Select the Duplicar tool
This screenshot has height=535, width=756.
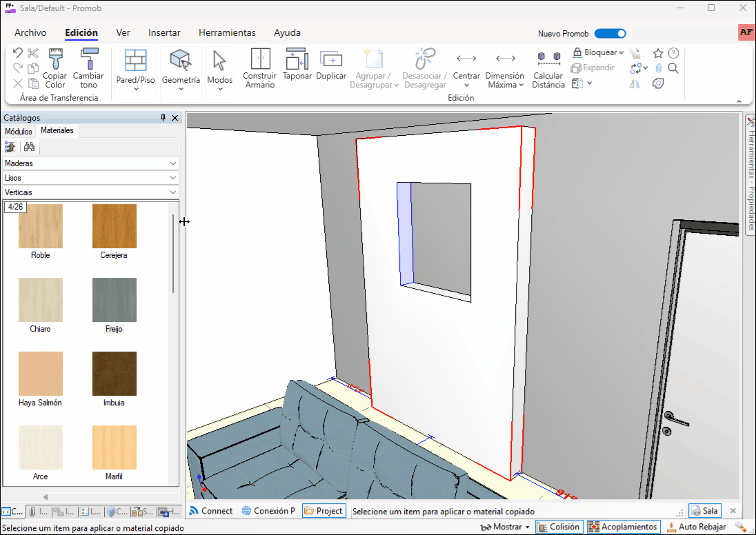pyautogui.click(x=331, y=66)
